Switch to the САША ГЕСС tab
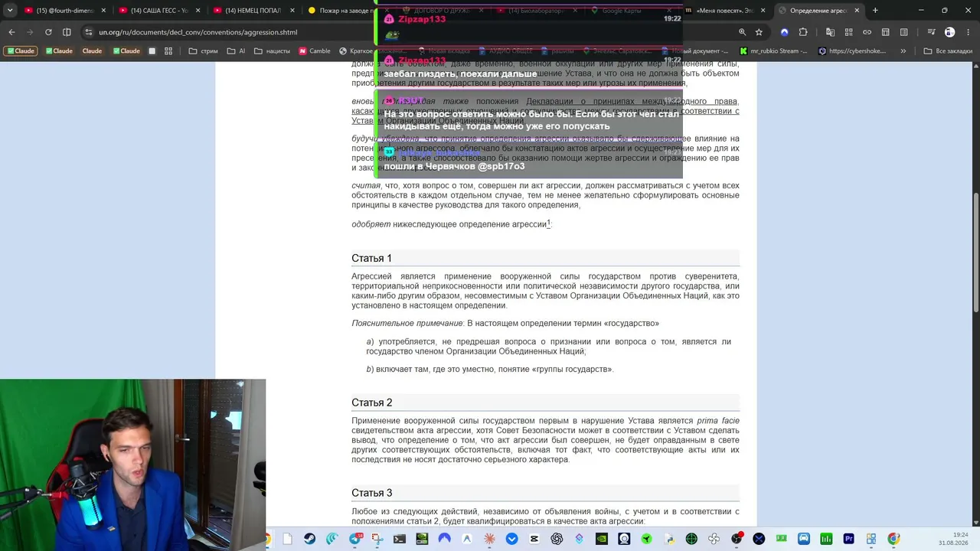This screenshot has width=980, height=551. click(x=158, y=11)
